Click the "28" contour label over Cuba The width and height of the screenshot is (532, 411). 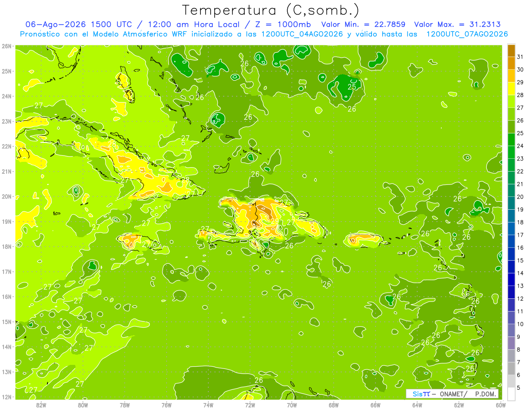[x=112, y=145]
